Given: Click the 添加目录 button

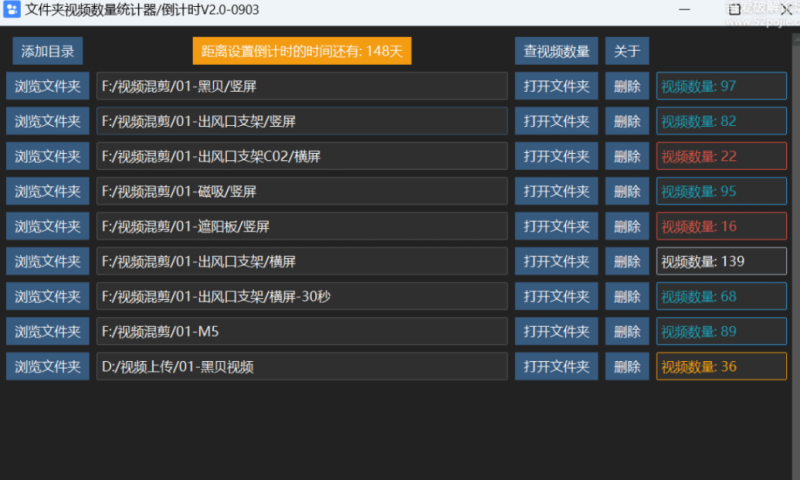Looking at the screenshot, I should [47, 51].
